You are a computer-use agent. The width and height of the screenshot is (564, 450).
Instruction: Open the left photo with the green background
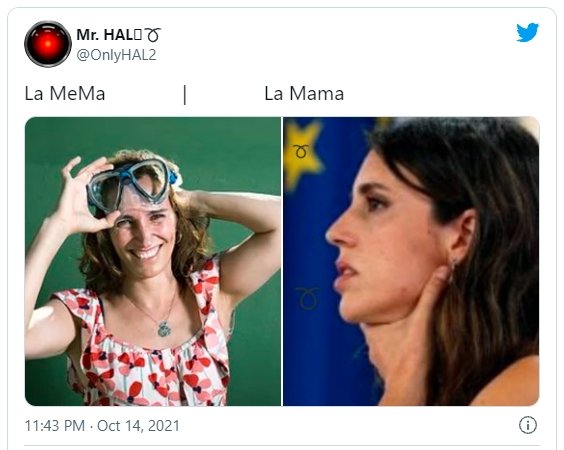[153, 262]
